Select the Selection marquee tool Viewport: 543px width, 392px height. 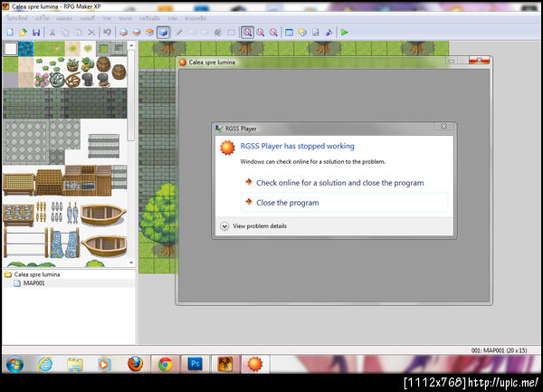(231, 33)
